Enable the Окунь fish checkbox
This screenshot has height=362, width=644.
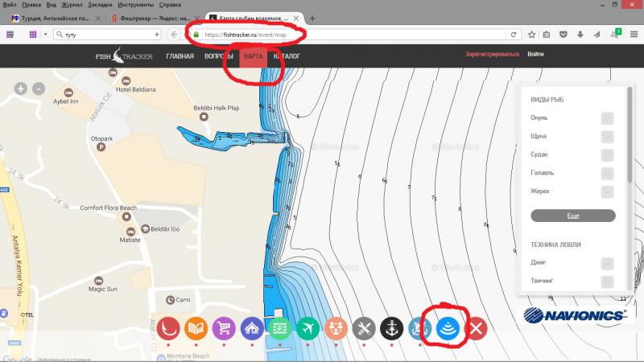[x=608, y=117]
